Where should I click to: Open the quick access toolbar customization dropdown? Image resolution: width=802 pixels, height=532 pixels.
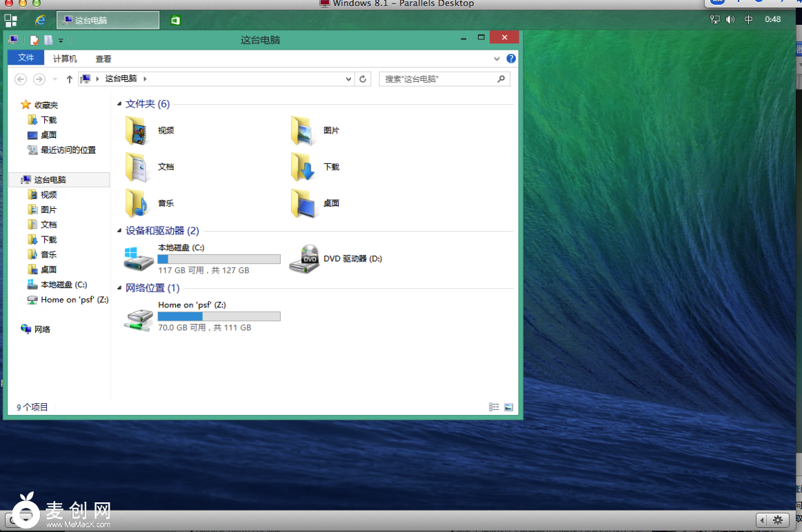[60, 40]
